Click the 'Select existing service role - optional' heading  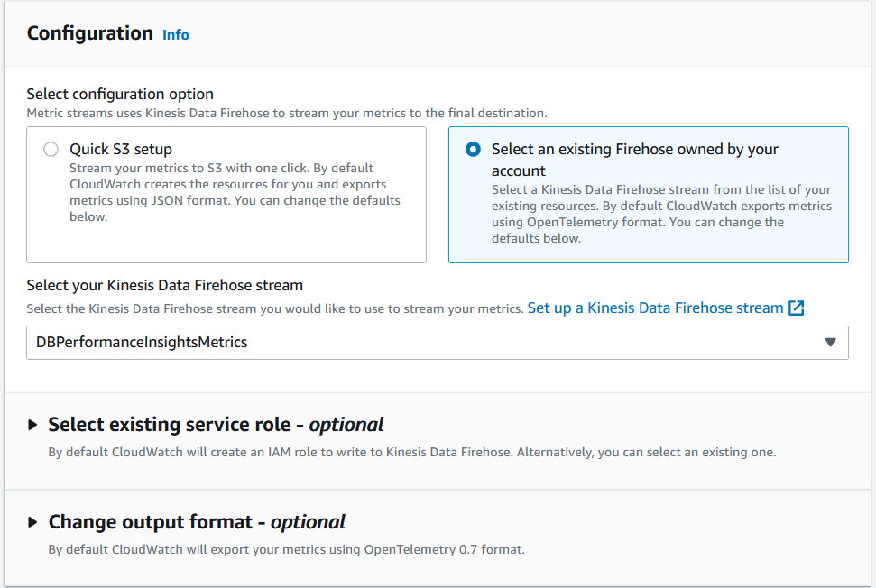[x=216, y=425]
